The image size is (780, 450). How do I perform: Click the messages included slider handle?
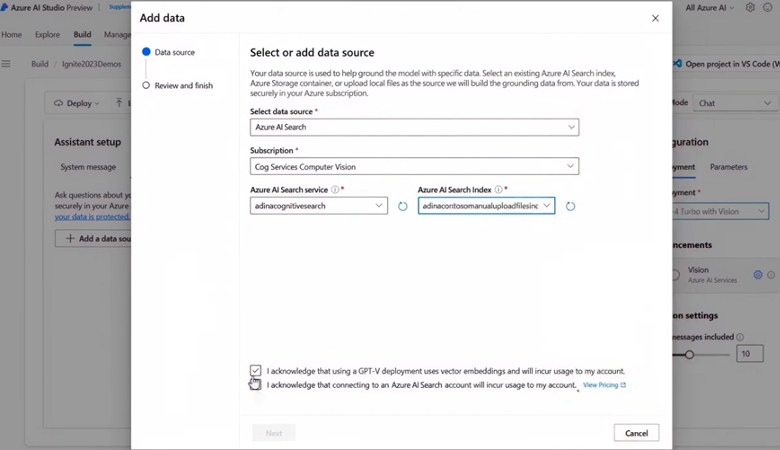point(689,354)
